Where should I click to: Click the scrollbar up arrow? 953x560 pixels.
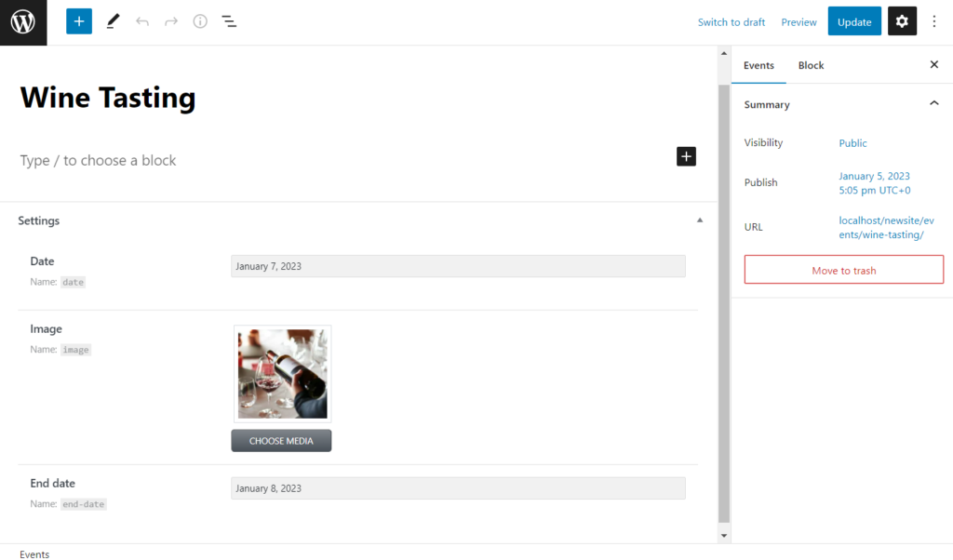[724, 53]
